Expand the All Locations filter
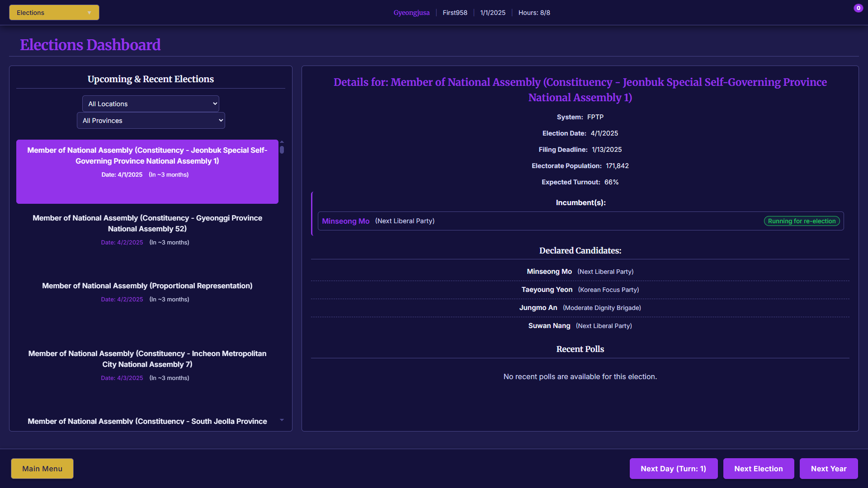Image resolution: width=868 pixels, height=488 pixels. click(151, 104)
